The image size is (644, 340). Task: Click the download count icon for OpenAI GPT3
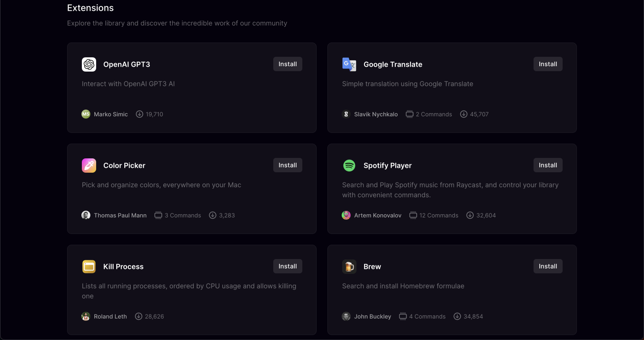pyautogui.click(x=139, y=114)
